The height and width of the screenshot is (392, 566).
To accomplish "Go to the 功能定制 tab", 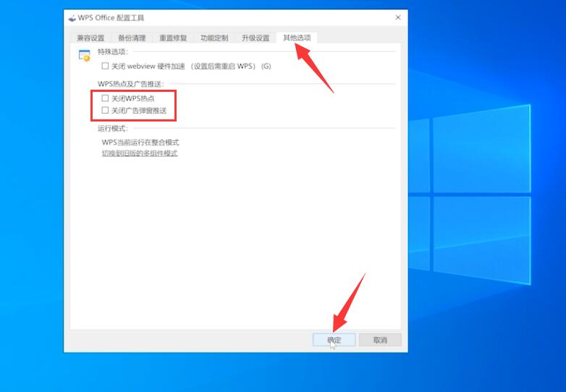I will [214, 38].
